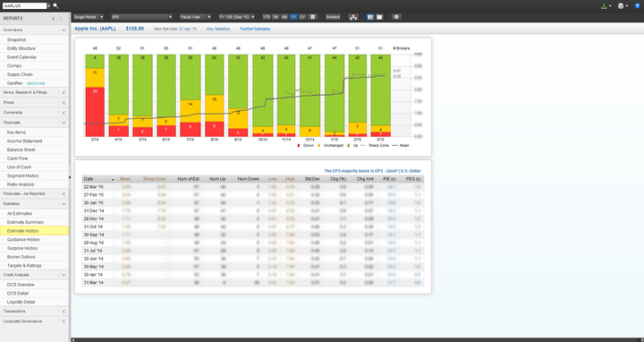644x342 pixels.
Task: Open the Snapshot report
Action: [x=16, y=40]
